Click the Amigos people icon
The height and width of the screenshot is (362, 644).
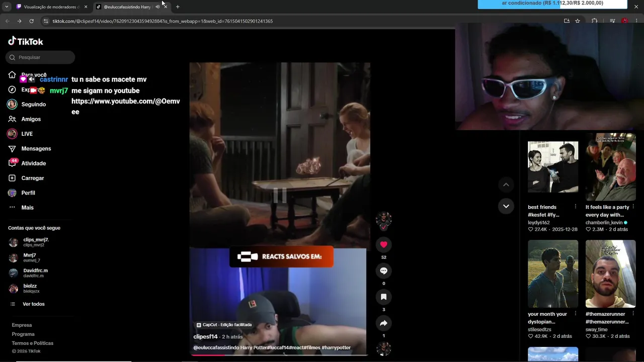point(12,119)
